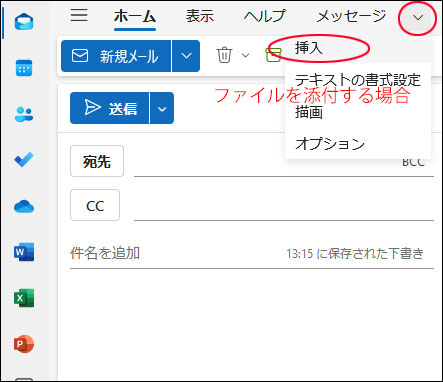Click the 宛先 recipient button
Screen dimensions: 443x382
[97, 161]
